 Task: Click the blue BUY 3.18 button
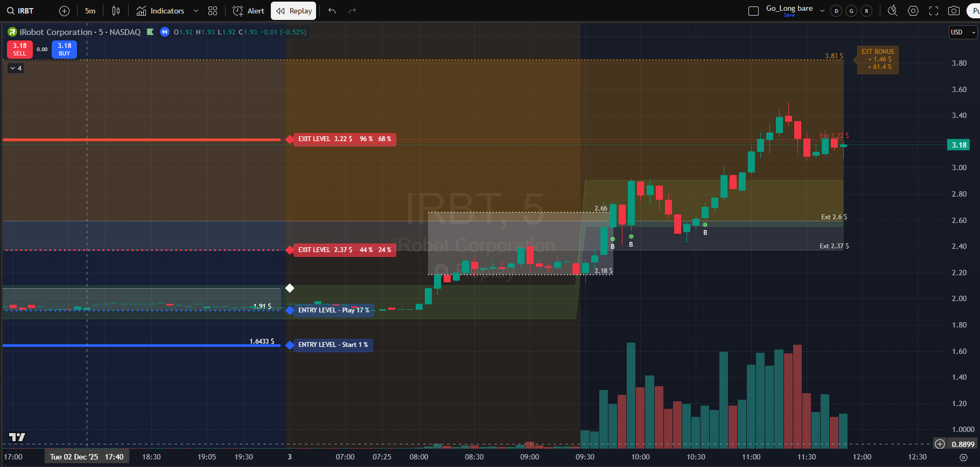pos(65,50)
